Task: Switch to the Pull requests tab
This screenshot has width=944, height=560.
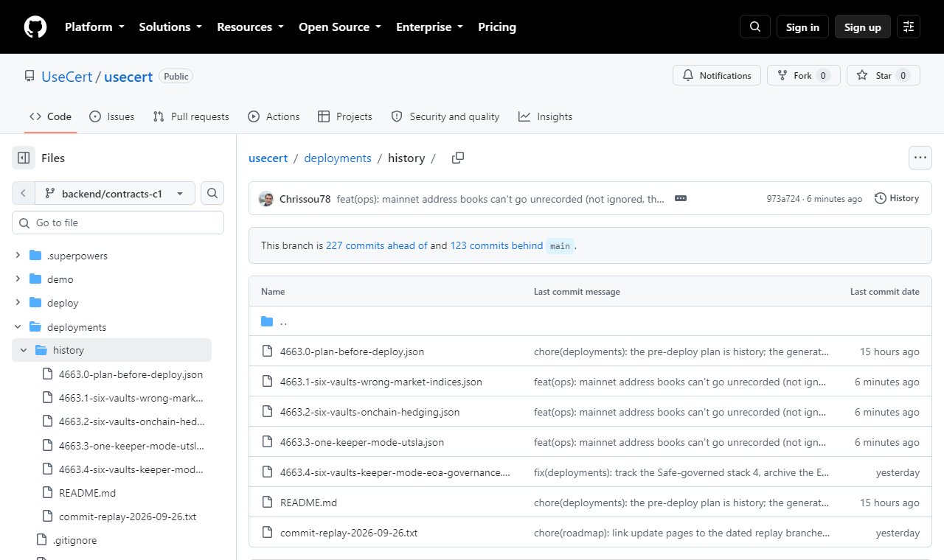Action: click(x=190, y=116)
